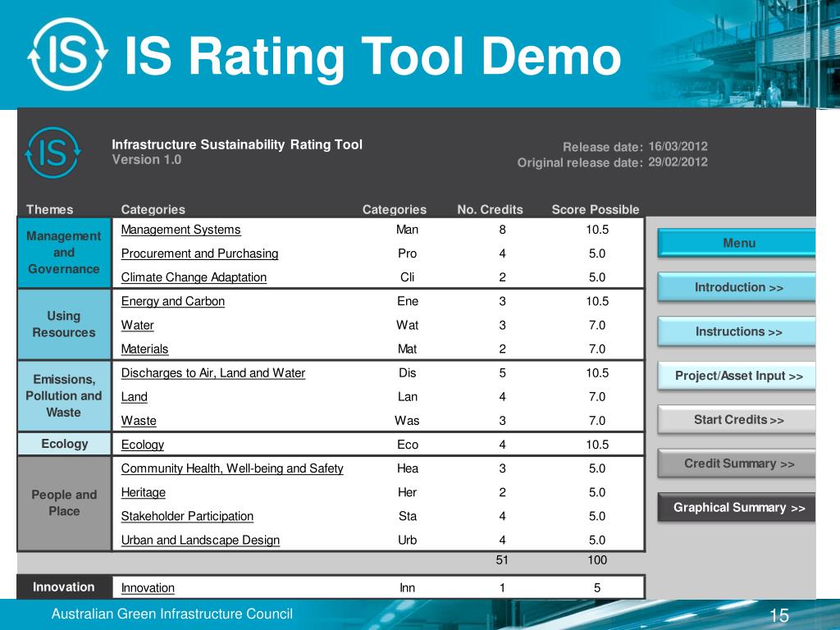This screenshot has height=630, width=840.
Task: Click the total credits value 51
Action: 502,560
